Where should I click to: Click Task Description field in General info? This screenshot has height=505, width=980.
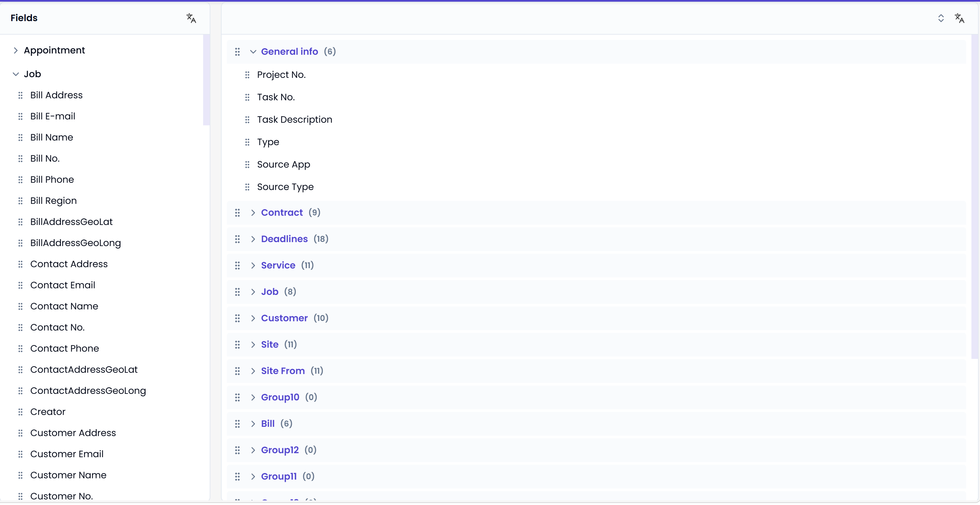tap(295, 120)
